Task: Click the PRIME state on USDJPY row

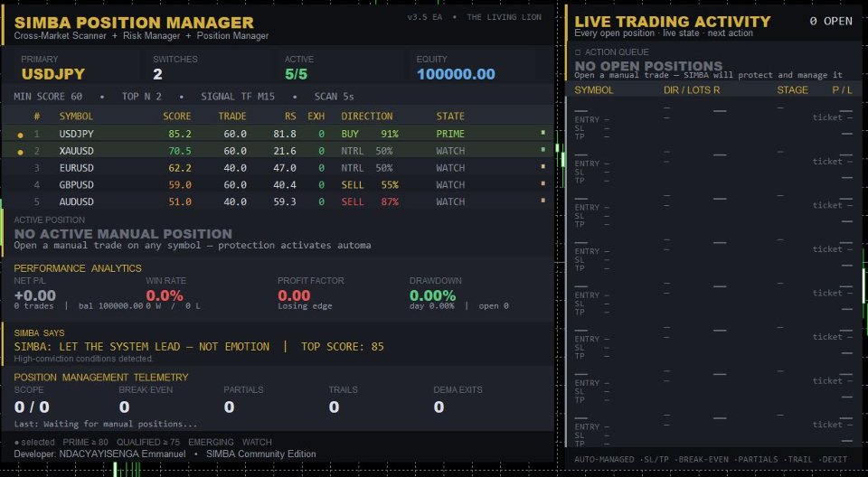Action: coord(450,134)
